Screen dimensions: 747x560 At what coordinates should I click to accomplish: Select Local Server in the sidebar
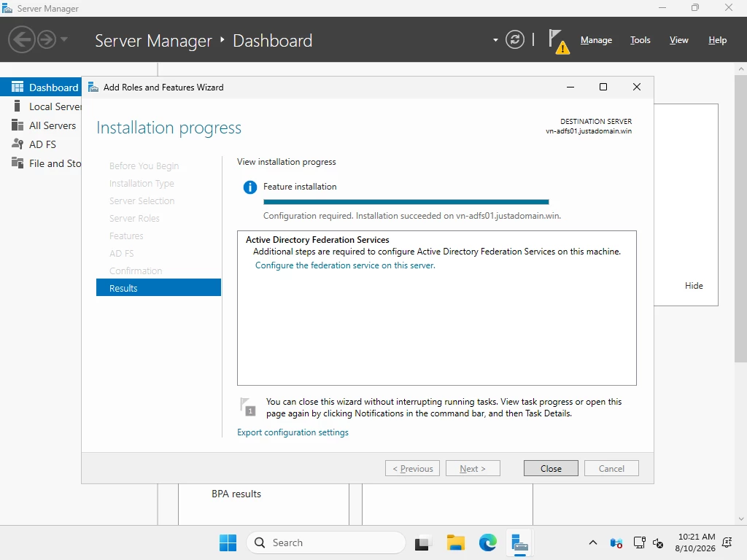pyautogui.click(x=41, y=106)
